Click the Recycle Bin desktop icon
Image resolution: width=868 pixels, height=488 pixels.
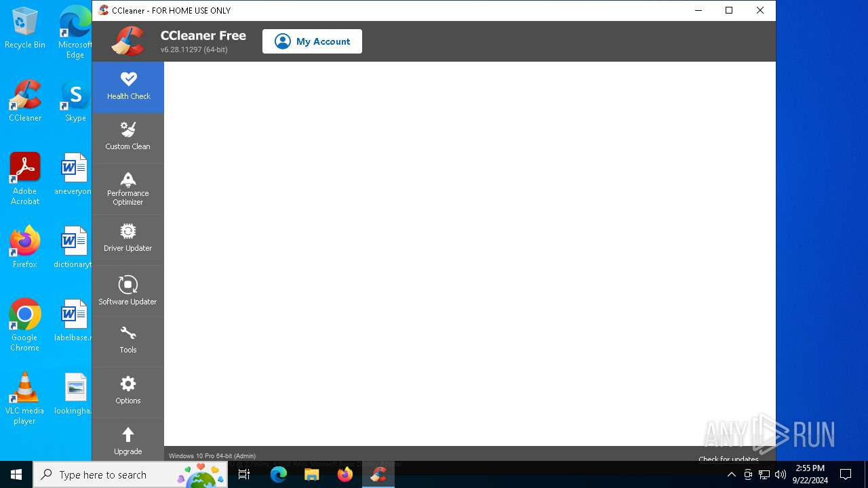(x=25, y=28)
